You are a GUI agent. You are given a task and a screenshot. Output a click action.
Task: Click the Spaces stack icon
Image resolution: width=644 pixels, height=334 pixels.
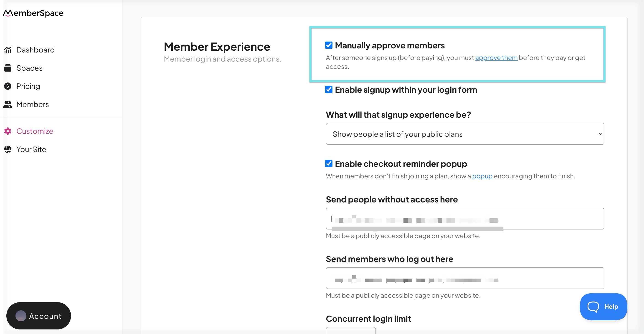[x=8, y=68]
